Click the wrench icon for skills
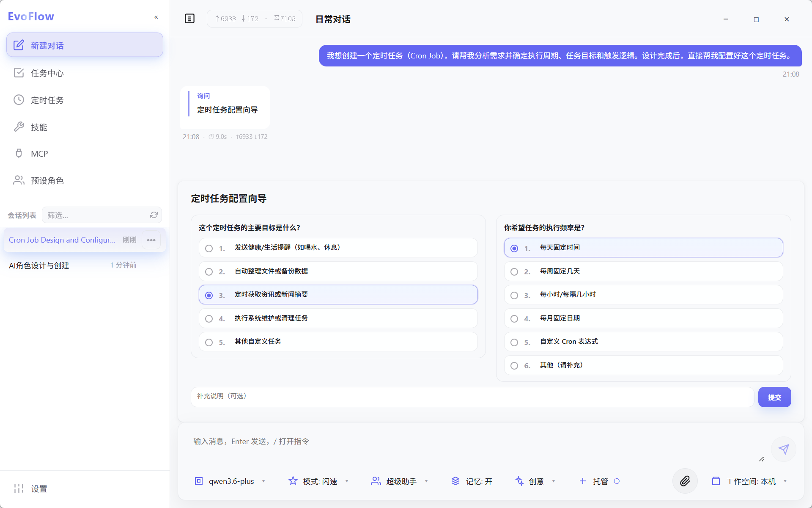Image resolution: width=812 pixels, height=508 pixels. coord(19,127)
